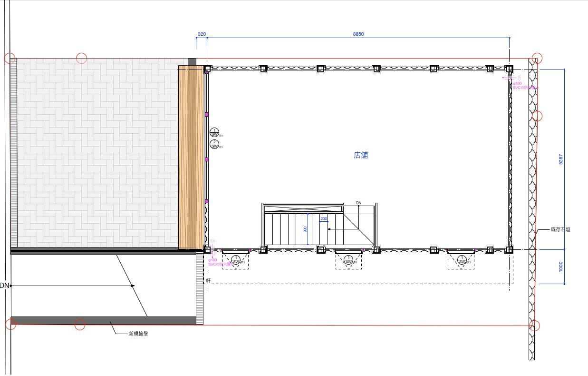Image resolution: width=588 pixels, height=376 pixels.
Task: Select the red circle at top-right site corner
Action: (x=537, y=58)
